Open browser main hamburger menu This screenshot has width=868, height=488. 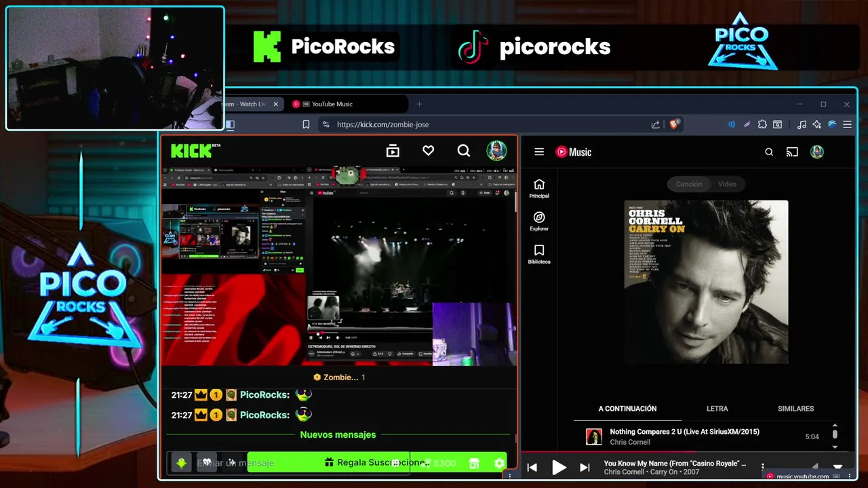[x=847, y=124]
